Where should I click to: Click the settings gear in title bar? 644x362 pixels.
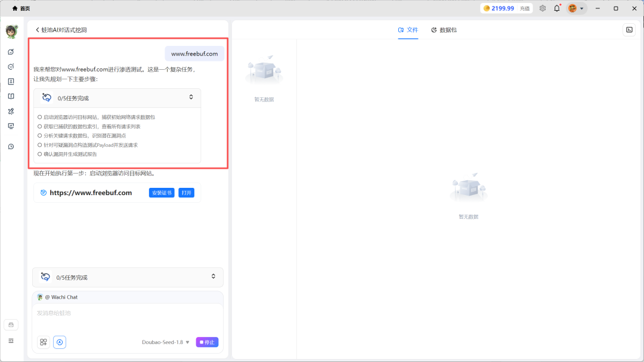pos(542,8)
